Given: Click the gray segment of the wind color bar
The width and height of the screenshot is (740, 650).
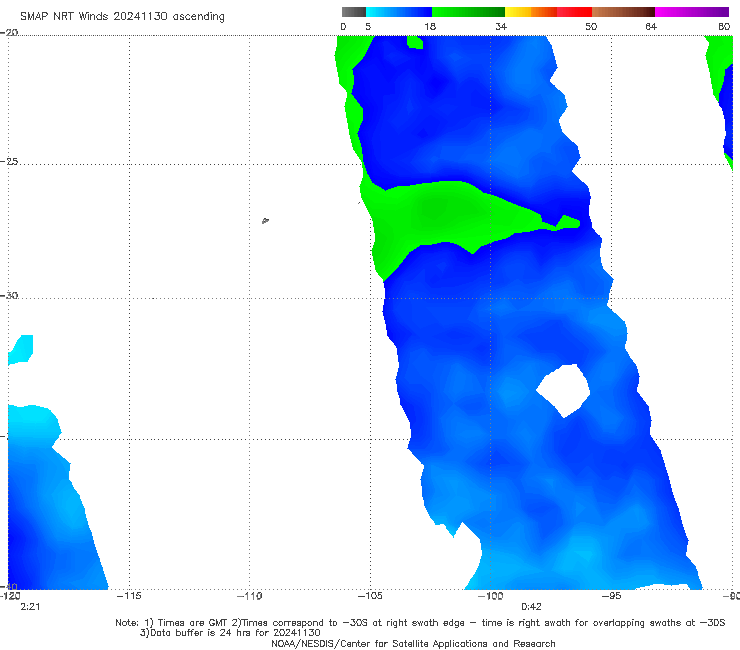Looking at the screenshot, I should pyautogui.click(x=353, y=12).
